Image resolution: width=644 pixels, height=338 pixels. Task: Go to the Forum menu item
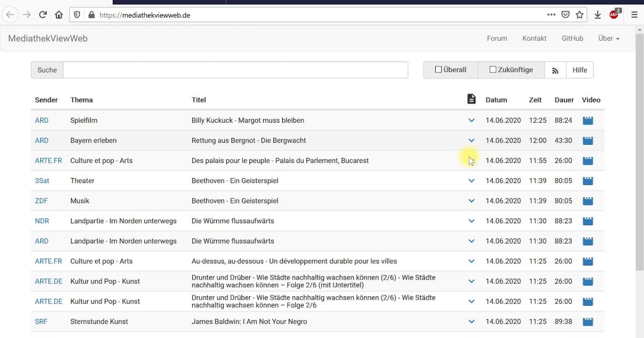tap(496, 38)
